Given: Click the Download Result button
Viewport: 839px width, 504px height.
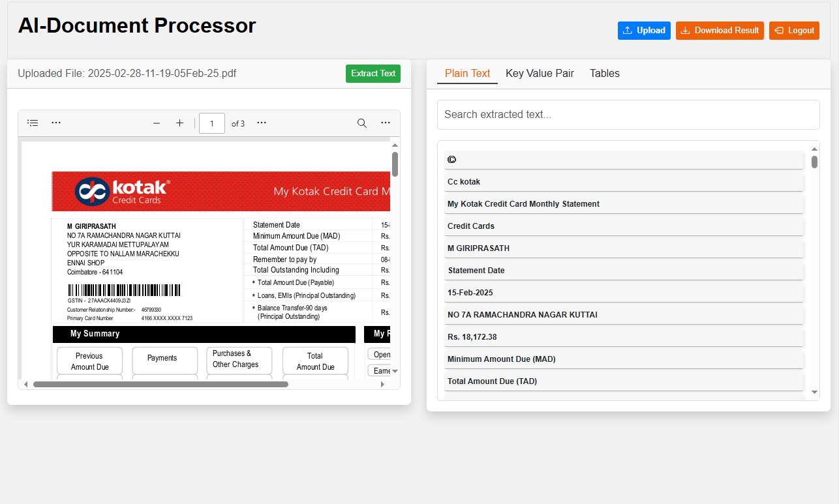Looking at the screenshot, I should (720, 31).
